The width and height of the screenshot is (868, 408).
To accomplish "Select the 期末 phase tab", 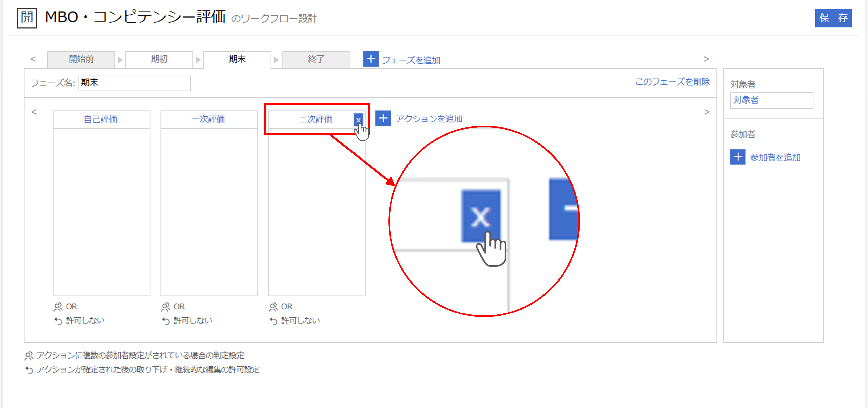I will click(237, 59).
